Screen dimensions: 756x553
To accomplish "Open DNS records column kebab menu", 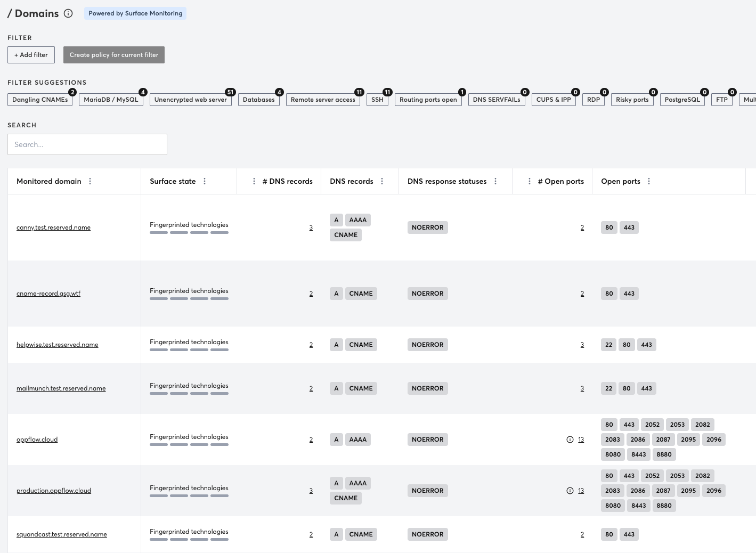I will pos(382,181).
